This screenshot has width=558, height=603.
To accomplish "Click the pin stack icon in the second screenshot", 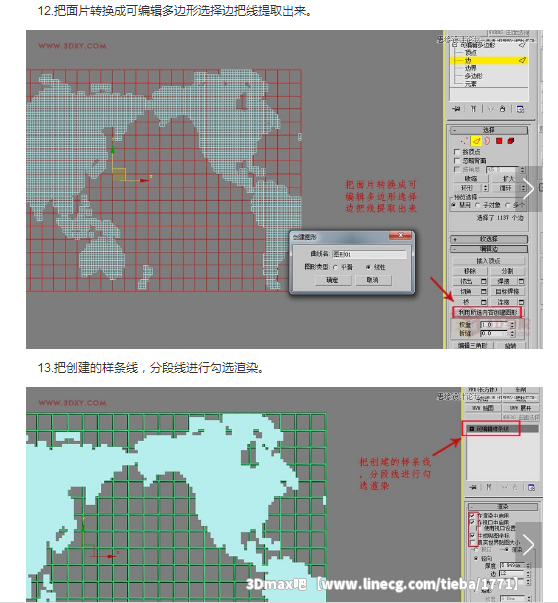I will (x=473, y=487).
